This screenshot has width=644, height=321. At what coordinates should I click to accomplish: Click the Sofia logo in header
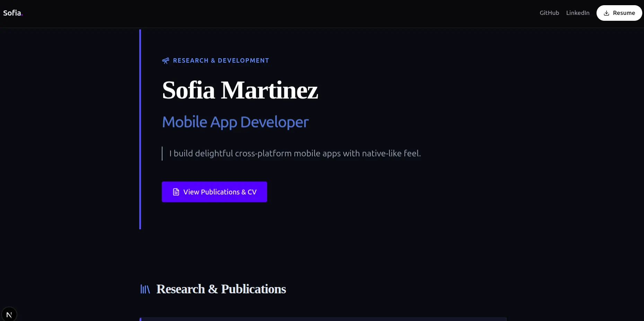tap(12, 13)
